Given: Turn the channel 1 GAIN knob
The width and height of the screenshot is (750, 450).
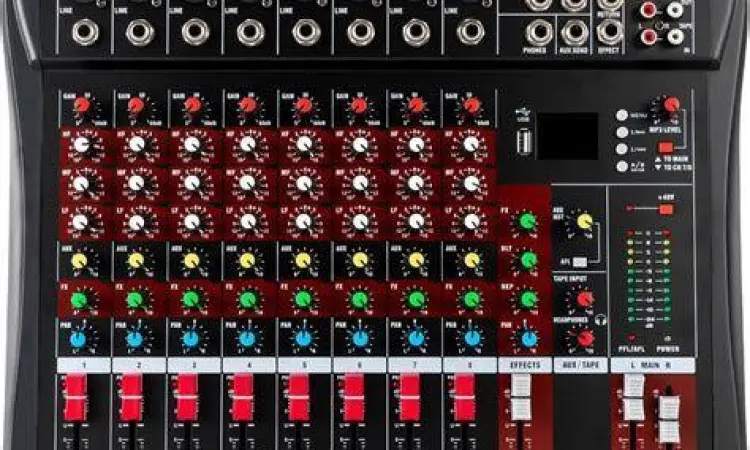Looking at the screenshot, I should pyautogui.click(x=82, y=105).
